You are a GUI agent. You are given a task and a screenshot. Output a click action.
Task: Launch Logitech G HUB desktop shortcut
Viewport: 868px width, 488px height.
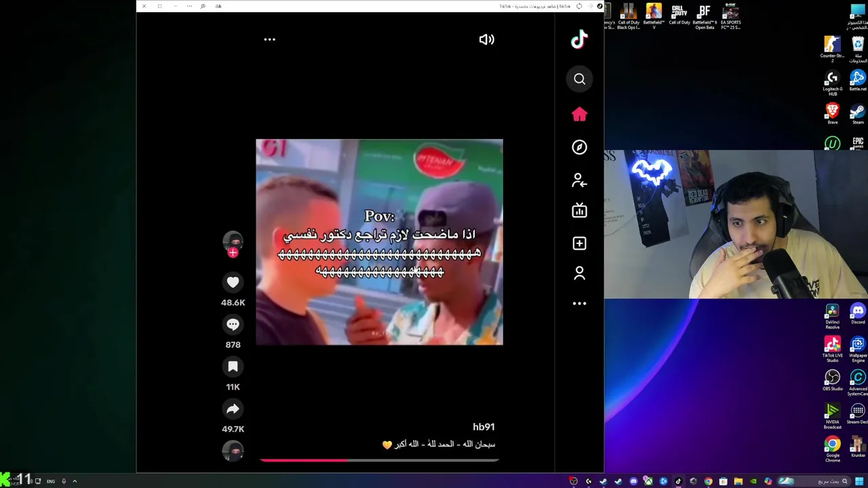[832, 83]
